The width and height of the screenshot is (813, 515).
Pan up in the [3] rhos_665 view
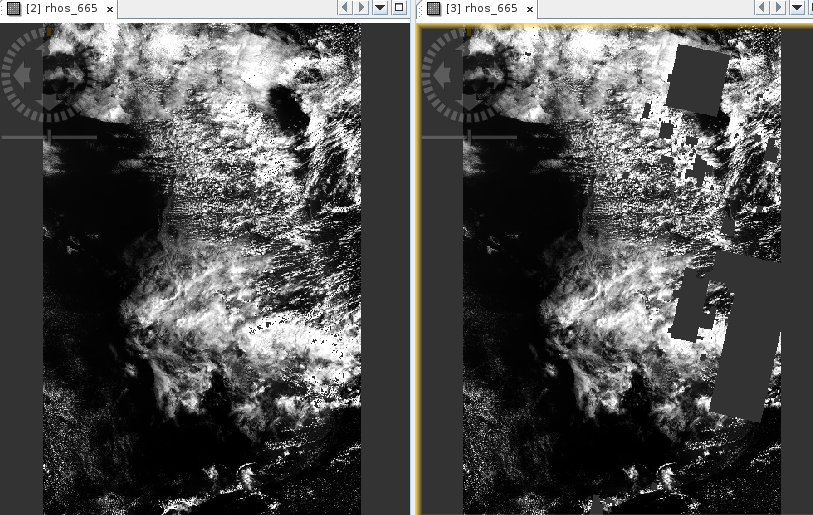pyautogui.click(x=469, y=48)
